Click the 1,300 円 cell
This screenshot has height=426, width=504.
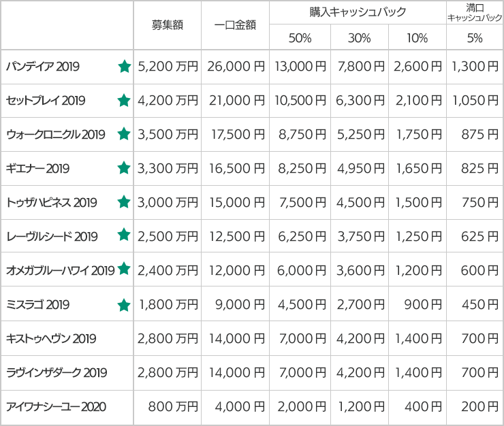[x=475, y=67]
